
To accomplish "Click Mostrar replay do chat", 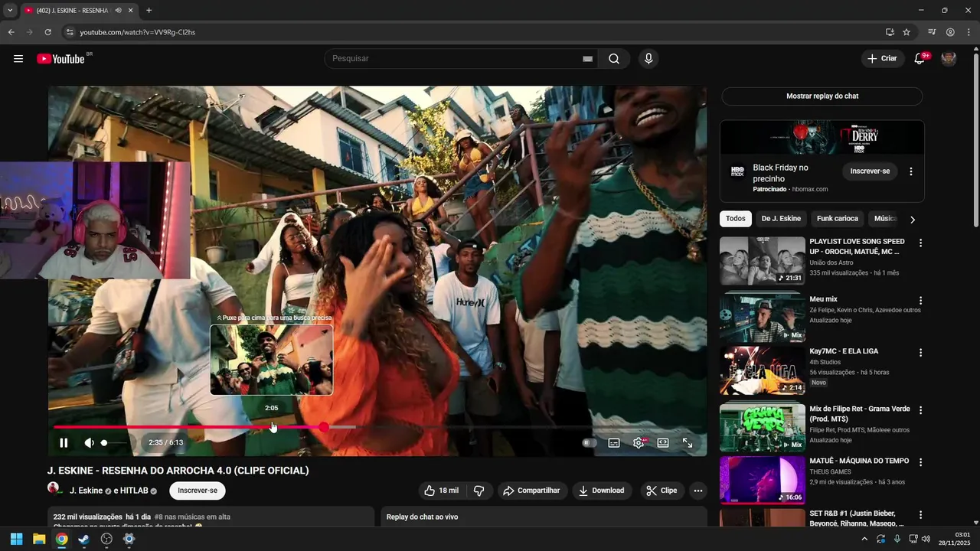I will click(822, 96).
